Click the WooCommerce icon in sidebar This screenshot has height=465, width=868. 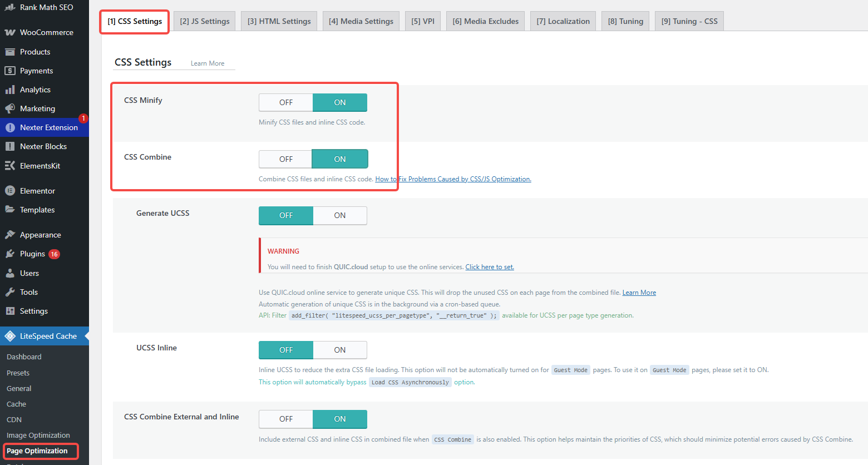(10, 32)
